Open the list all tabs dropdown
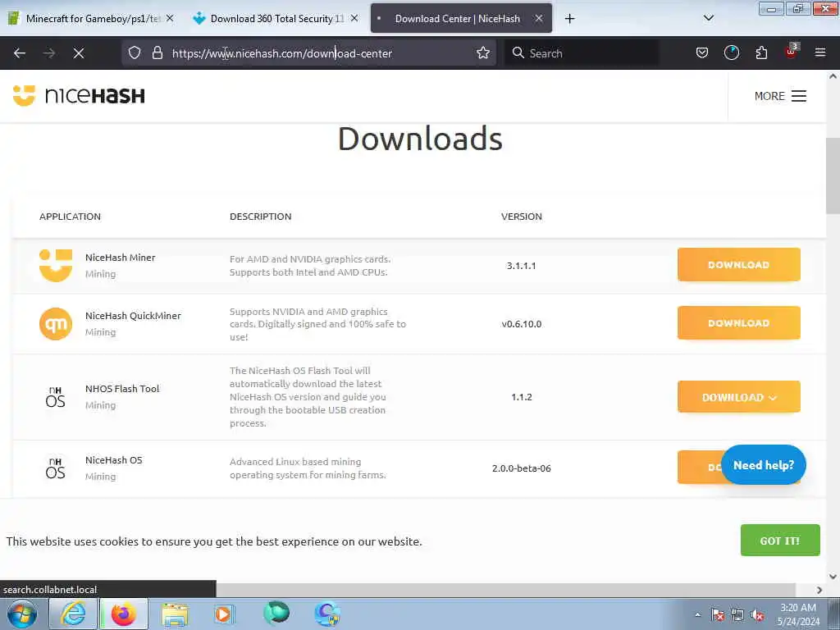 tap(708, 18)
